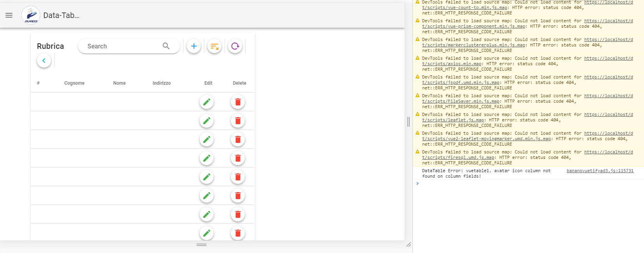644x253 pixels.
Task: Clear the sort with filter-x icon
Action: tap(214, 46)
